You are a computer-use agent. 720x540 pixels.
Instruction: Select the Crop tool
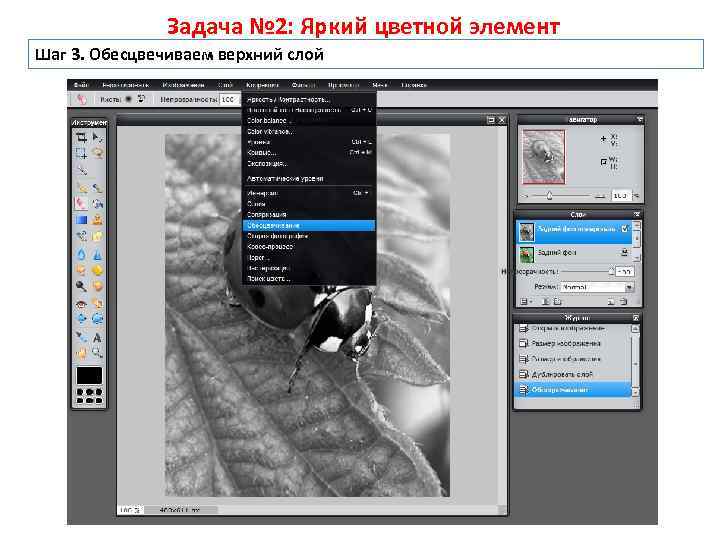pos(81,137)
